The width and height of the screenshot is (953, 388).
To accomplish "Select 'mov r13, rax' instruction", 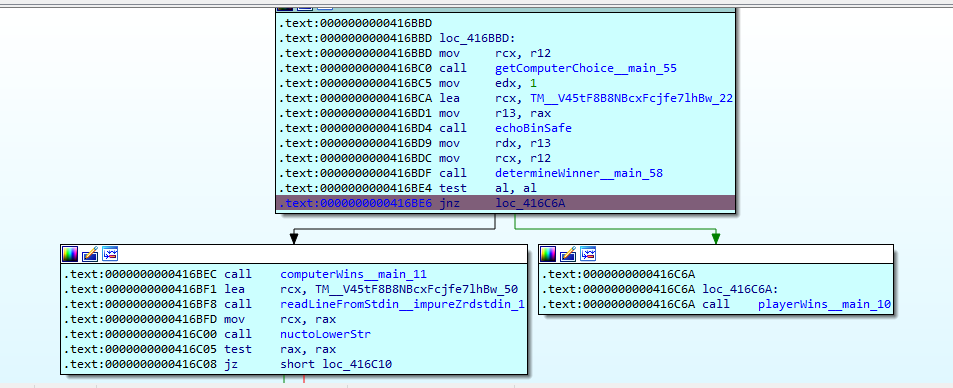I will 495,113.
